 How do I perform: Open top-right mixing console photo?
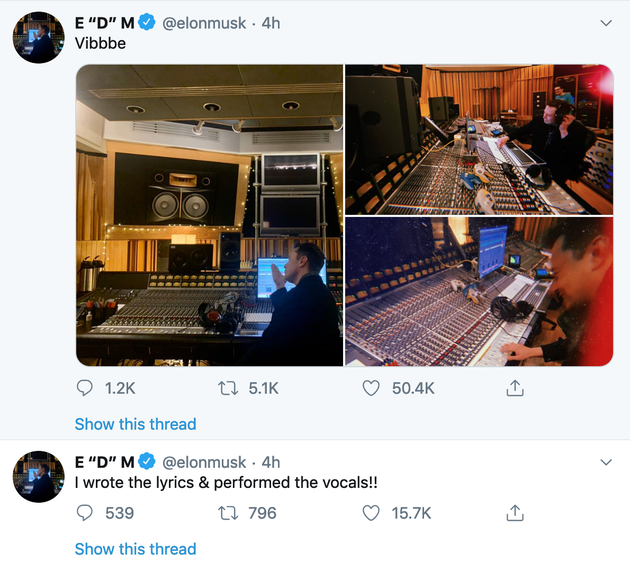[x=479, y=140]
